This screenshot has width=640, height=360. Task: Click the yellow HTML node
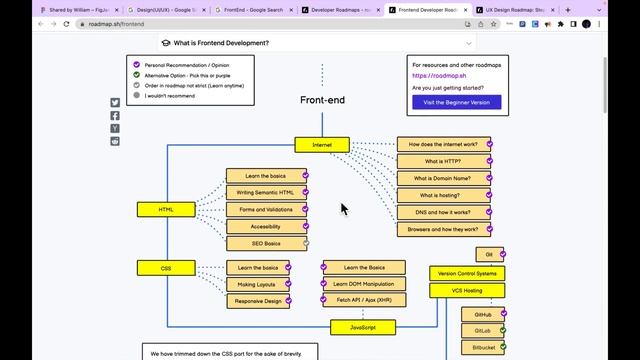(x=166, y=209)
